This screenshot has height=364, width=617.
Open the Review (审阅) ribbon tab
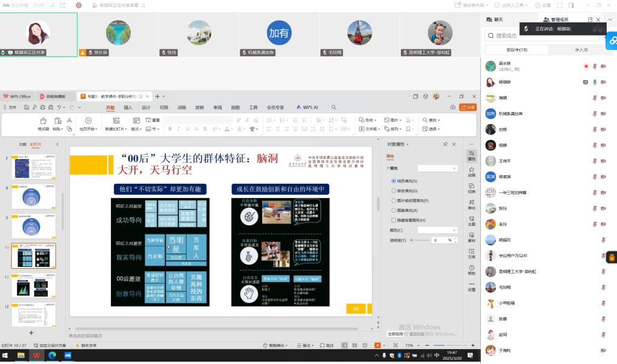tap(218, 107)
